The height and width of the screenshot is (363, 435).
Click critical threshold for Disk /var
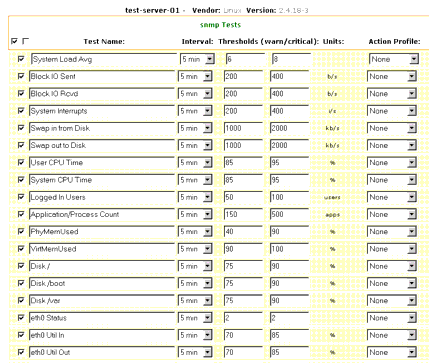click(x=289, y=301)
